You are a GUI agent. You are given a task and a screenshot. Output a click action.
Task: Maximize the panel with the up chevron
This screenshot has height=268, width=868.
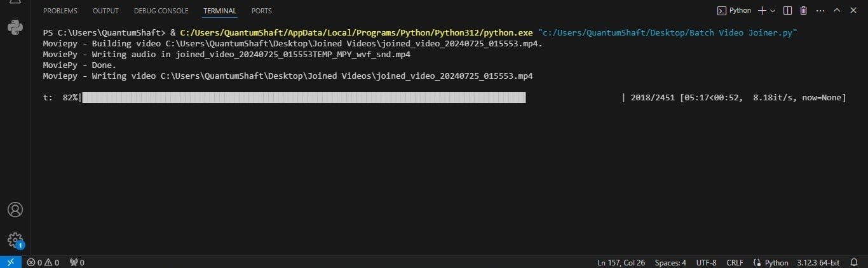pos(836,11)
